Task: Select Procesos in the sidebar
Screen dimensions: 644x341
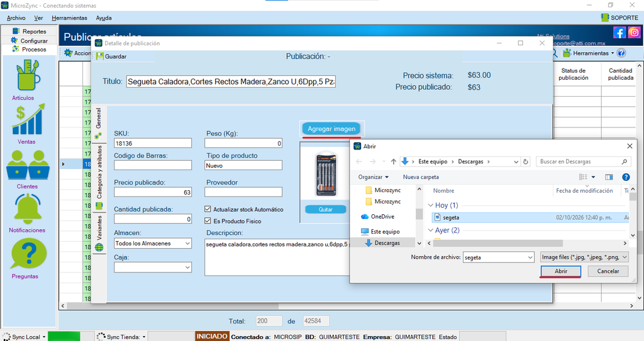Action: (29, 49)
